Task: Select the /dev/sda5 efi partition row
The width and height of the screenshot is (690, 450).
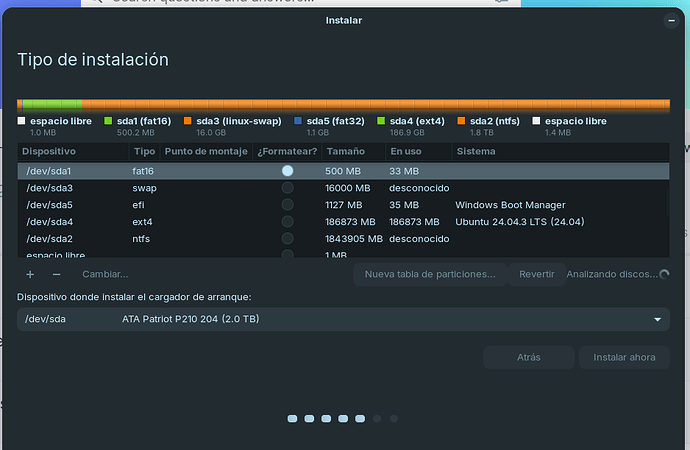Action: pyautogui.click(x=200, y=205)
